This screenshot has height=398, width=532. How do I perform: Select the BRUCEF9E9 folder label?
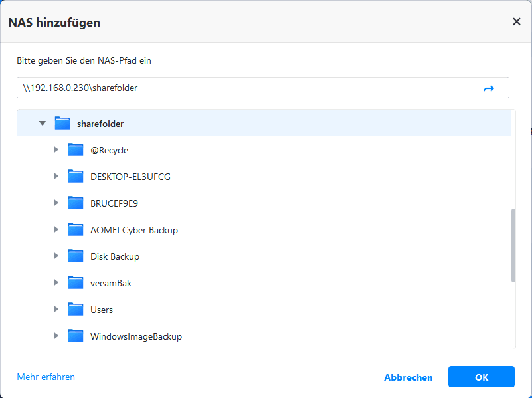(x=114, y=203)
